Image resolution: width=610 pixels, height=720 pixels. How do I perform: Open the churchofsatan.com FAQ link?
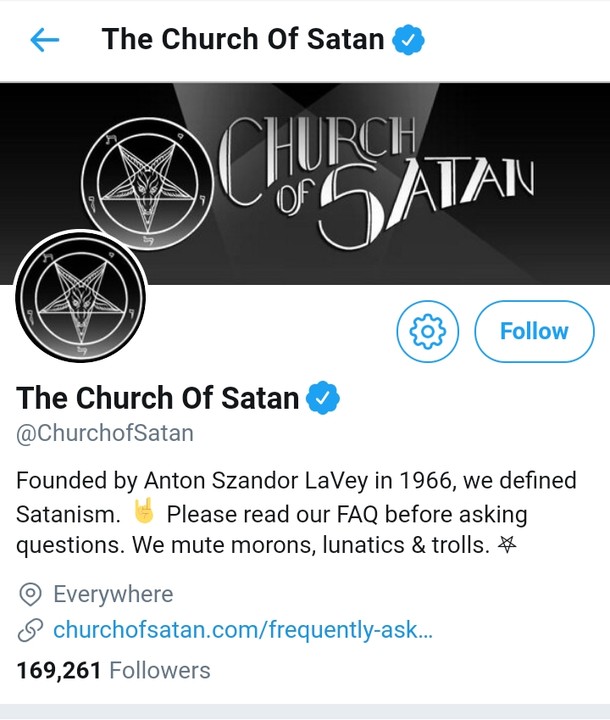click(x=243, y=631)
